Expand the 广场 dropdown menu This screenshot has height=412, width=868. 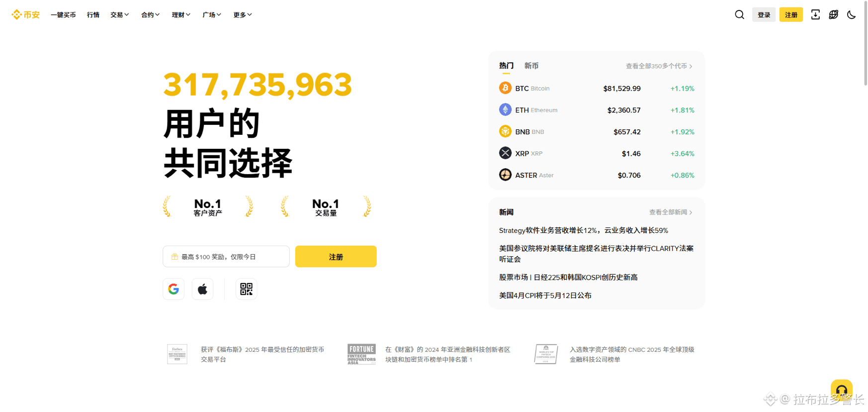(212, 15)
